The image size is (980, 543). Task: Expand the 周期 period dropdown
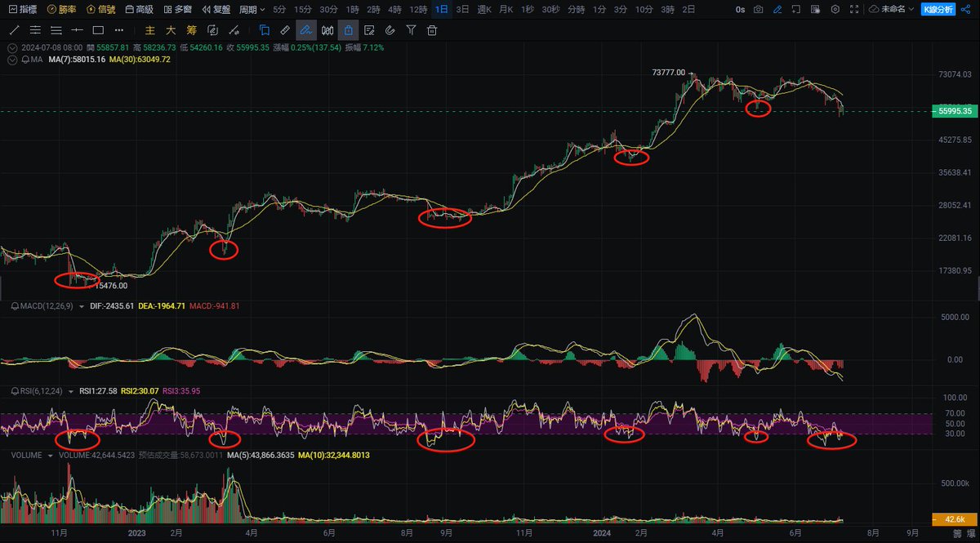[252, 9]
